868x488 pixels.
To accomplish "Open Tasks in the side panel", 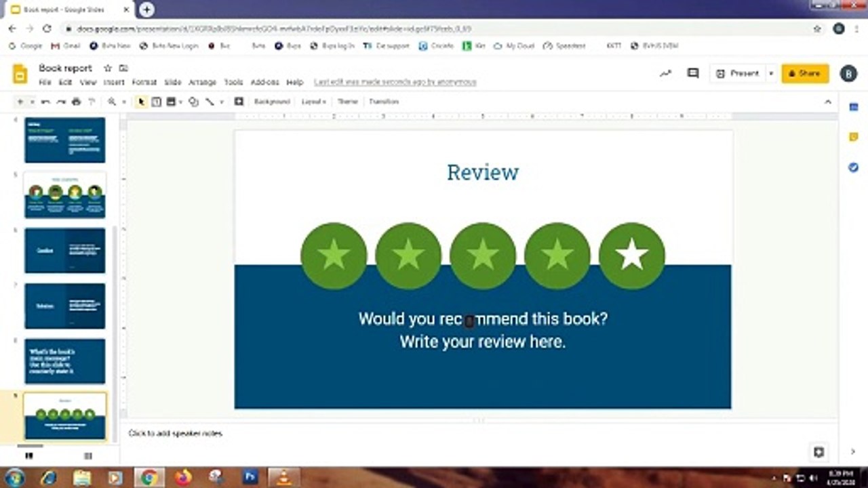I will [x=853, y=167].
